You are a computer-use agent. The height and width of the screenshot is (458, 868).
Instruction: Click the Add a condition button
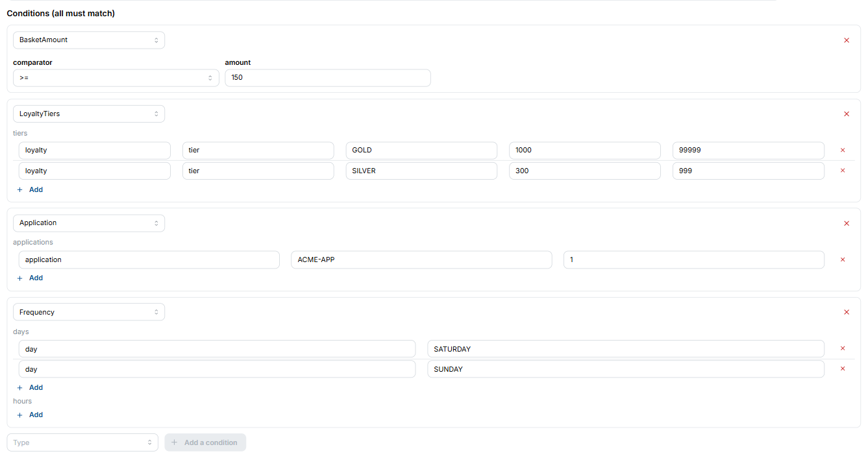coord(205,442)
